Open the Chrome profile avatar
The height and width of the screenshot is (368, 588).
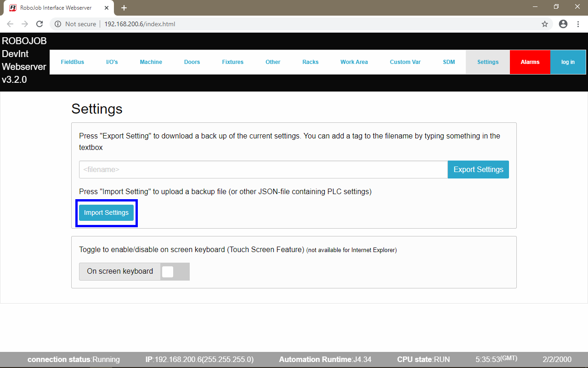563,24
